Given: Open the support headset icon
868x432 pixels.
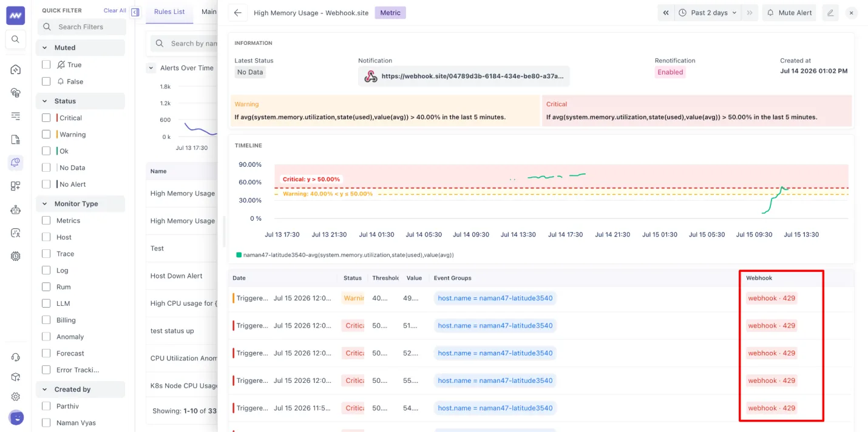Looking at the screenshot, I should pos(16,357).
